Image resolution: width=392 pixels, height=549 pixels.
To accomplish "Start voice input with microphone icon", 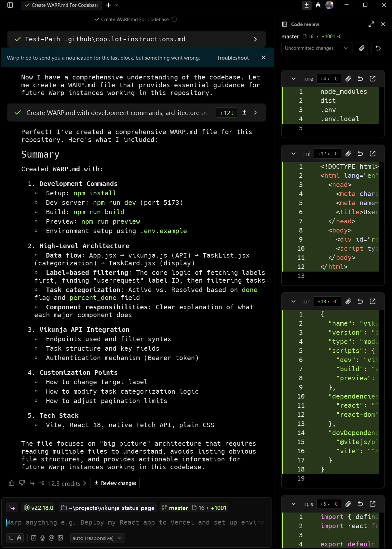I will point(42,538).
